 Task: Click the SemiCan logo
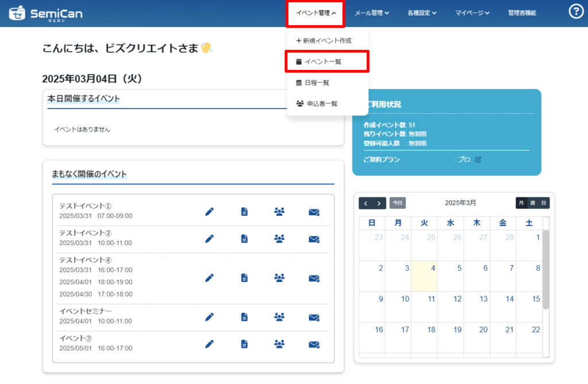[x=45, y=13]
